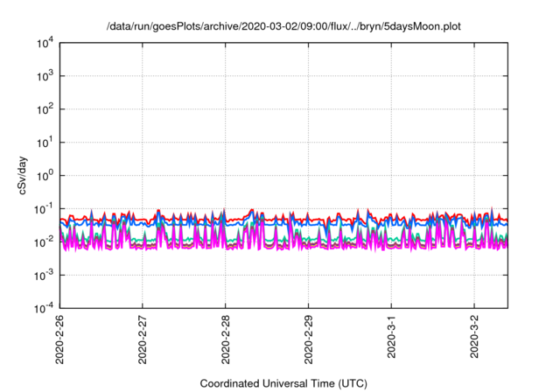Click the 10^1 y-axis tick label
The image size is (560, 392).
coord(45,143)
